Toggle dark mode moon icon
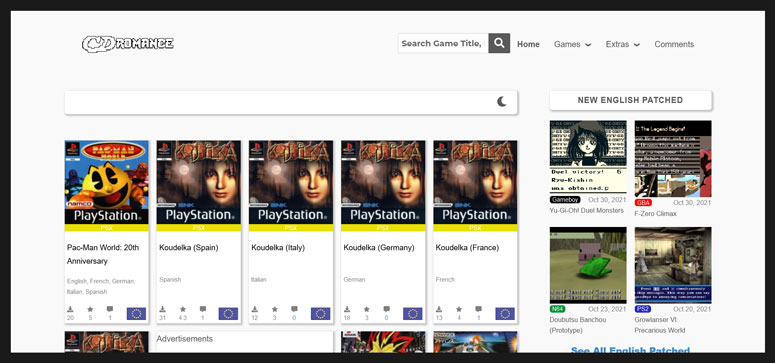This screenshot has height=363, width=775. click(502, 102)
